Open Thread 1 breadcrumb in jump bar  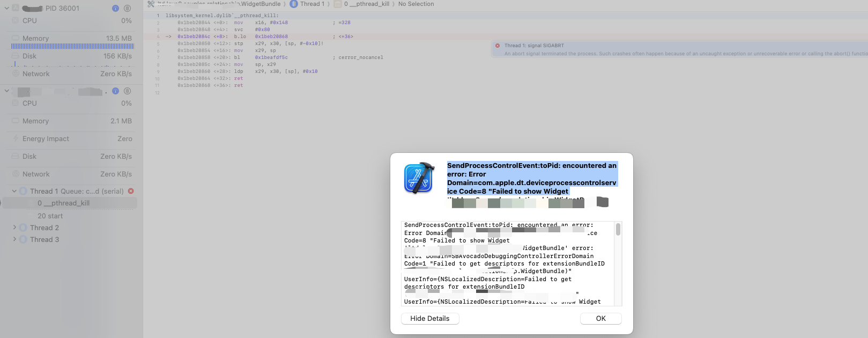(x=307, y=4)
